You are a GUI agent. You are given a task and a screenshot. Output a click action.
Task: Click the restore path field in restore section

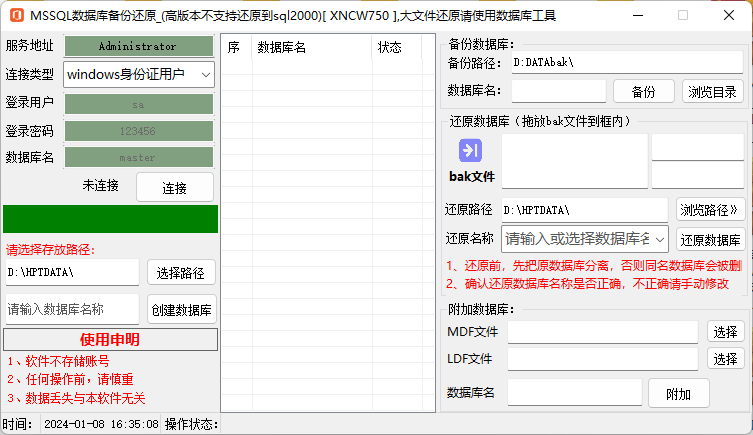584,210
